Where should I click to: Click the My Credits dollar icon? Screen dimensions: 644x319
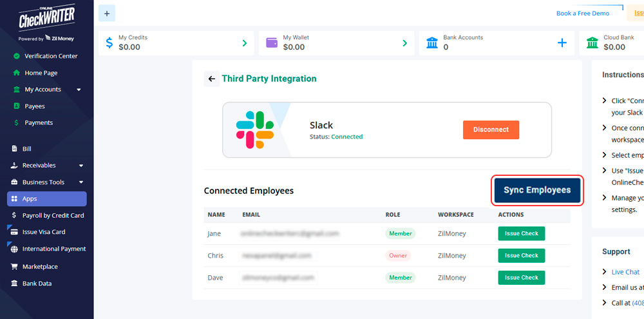click(x=109, y=43)
